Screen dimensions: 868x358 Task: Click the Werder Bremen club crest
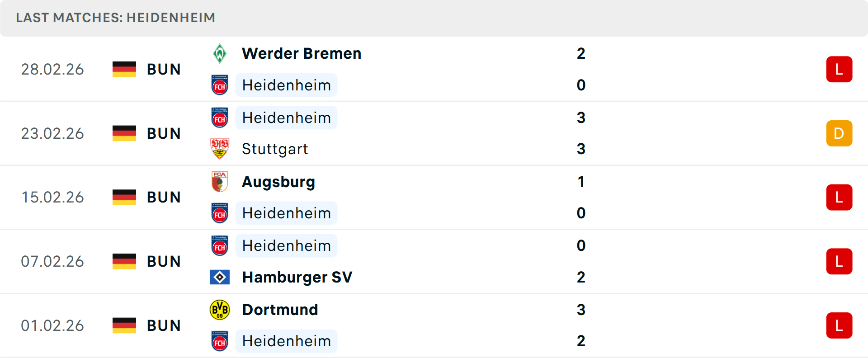pyautogui.click(x=220, y=53)
